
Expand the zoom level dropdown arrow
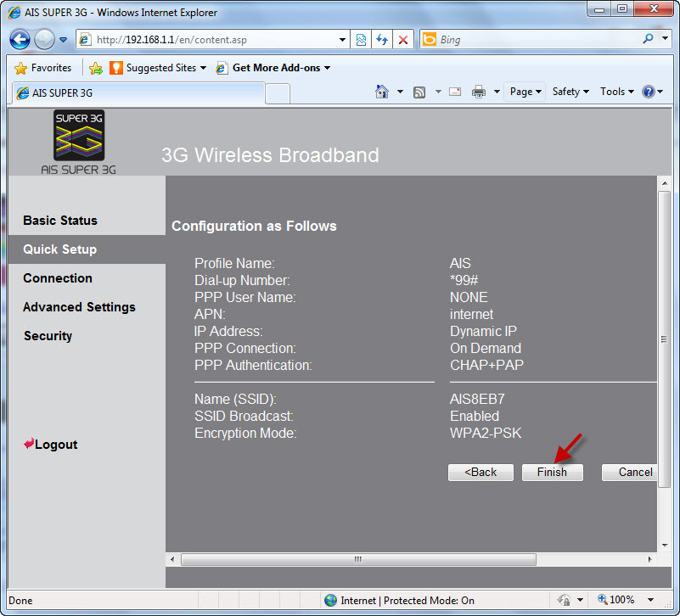tap(650, 600)
